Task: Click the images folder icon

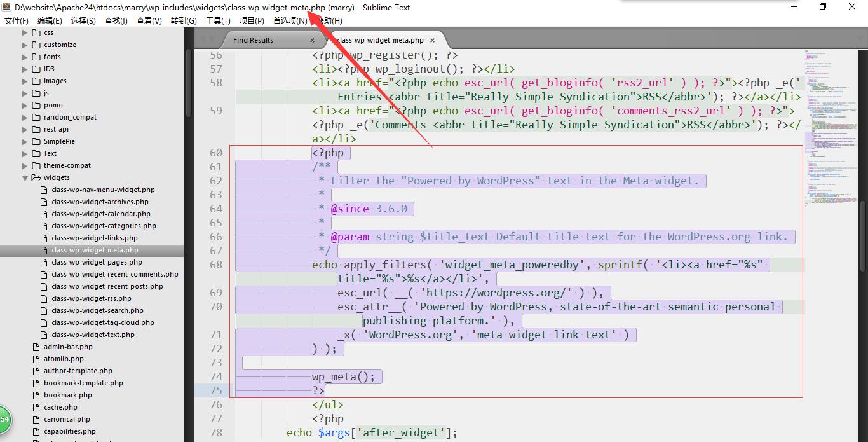Action: (36, 81)
